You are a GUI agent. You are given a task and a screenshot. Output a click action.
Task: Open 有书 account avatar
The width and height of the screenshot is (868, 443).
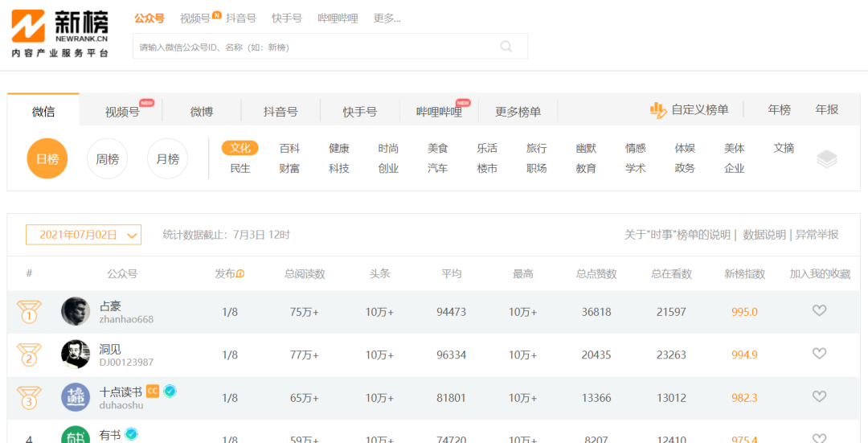(x=76, y=434)
